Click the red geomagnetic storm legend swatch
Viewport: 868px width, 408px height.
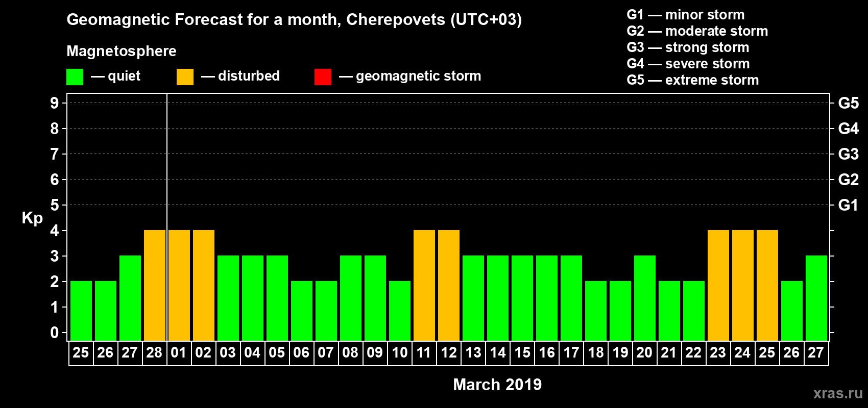click(323, 77)
